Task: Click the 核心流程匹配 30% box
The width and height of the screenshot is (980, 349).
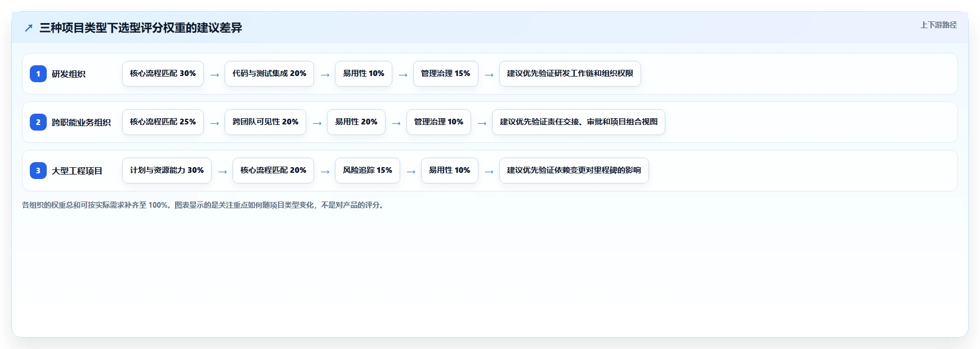Action: tap(163, 74)
